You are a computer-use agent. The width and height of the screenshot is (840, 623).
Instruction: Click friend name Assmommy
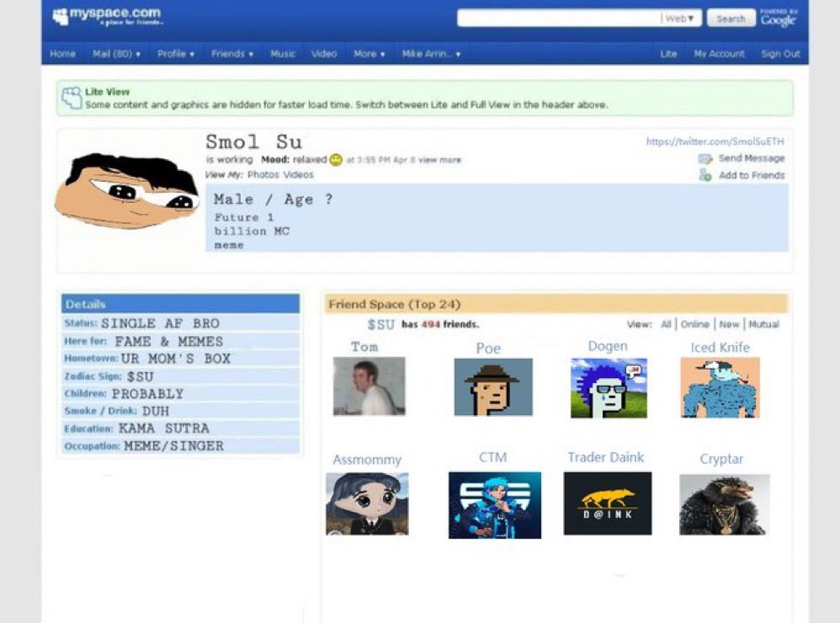pos(367,460)
